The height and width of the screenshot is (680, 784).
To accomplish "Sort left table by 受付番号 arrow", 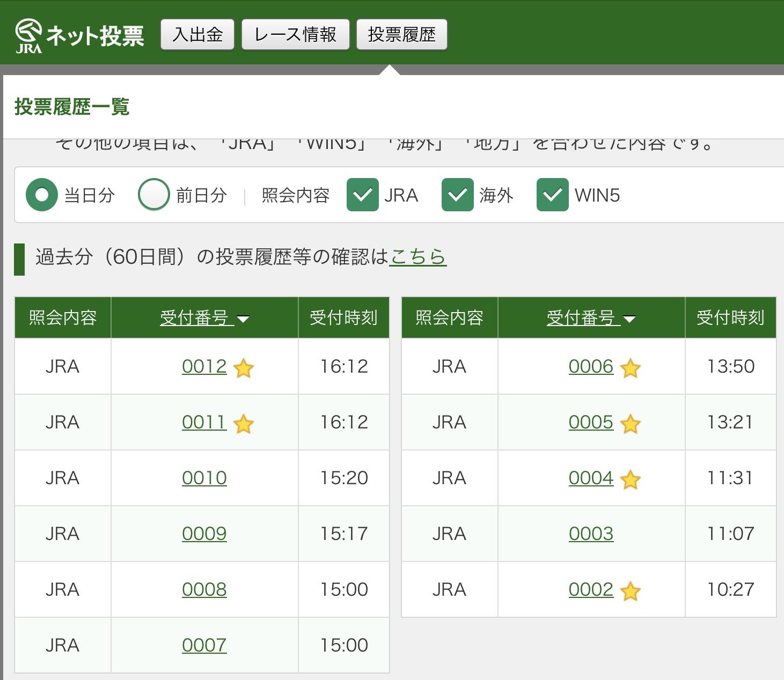I will (243, 319).
